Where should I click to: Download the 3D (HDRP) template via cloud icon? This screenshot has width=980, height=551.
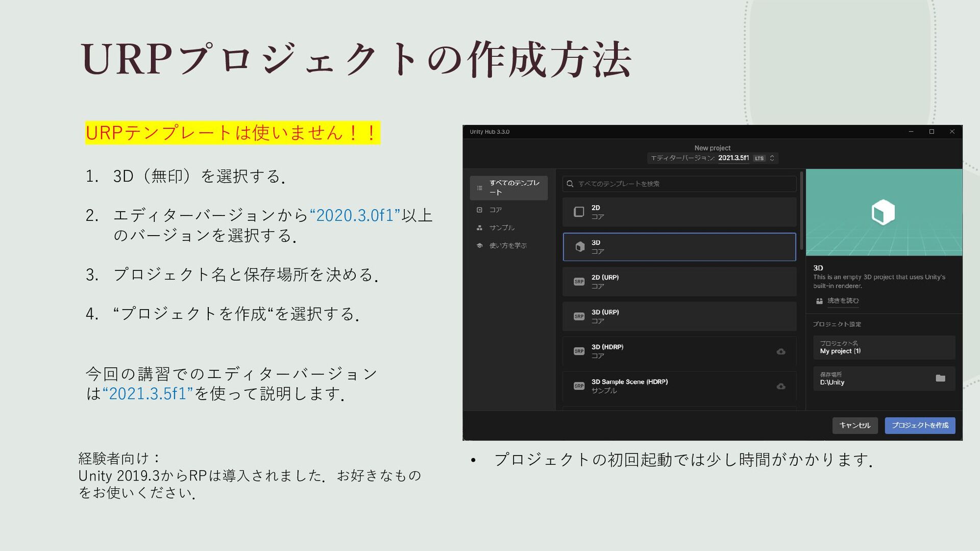click(781, 352)
